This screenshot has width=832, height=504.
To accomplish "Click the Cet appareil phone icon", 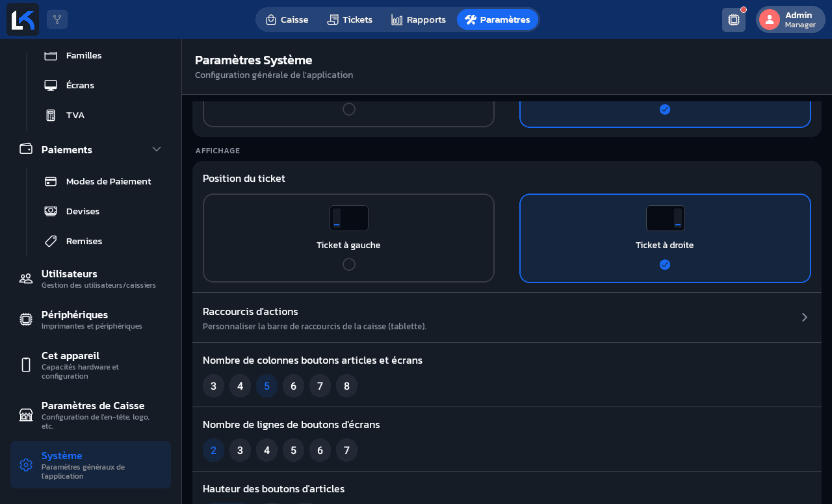I will (26, 365).
